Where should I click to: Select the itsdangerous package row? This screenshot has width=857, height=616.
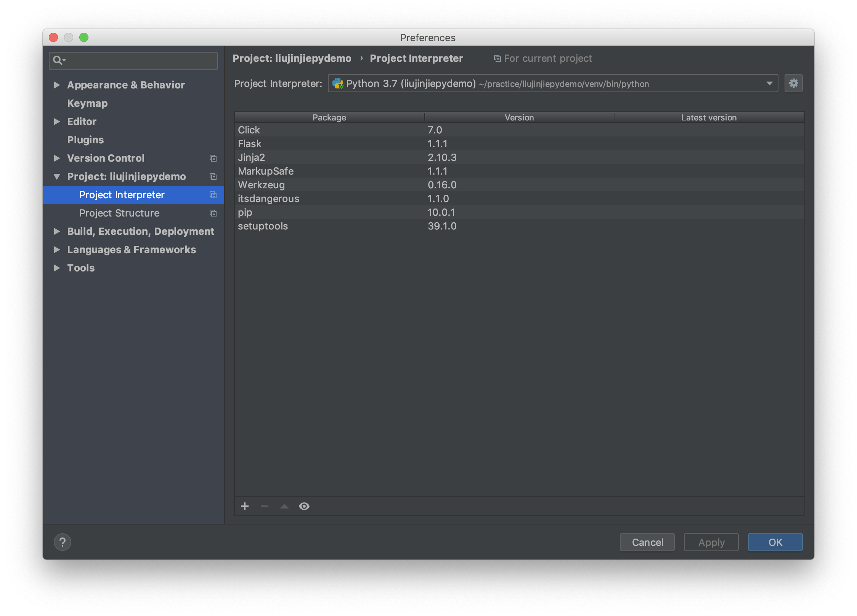click(x=519, y=199)
